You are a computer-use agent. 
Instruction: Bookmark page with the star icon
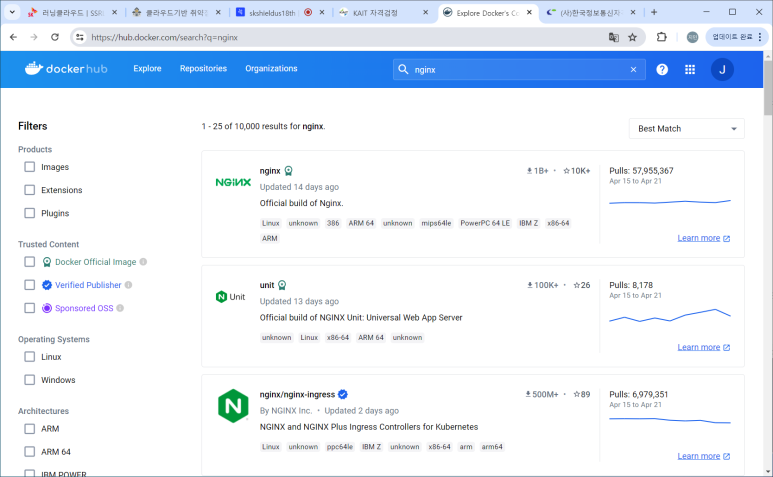coord(632,37)
